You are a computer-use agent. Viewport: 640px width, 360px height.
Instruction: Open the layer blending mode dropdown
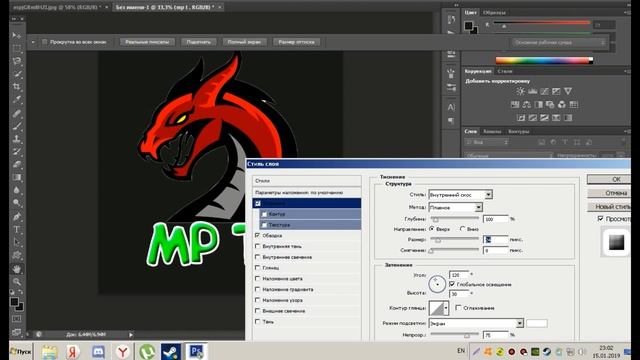click(x=509, y=156)
